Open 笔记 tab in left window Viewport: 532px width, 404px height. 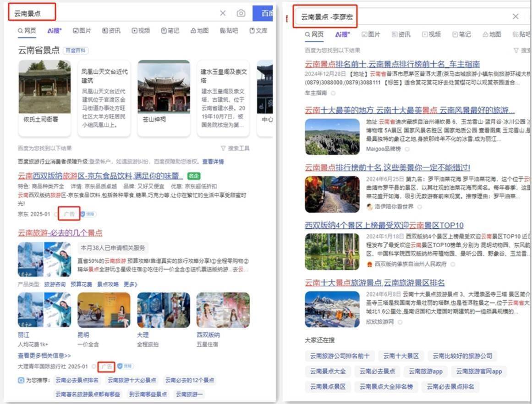click(x=170, y=31)
